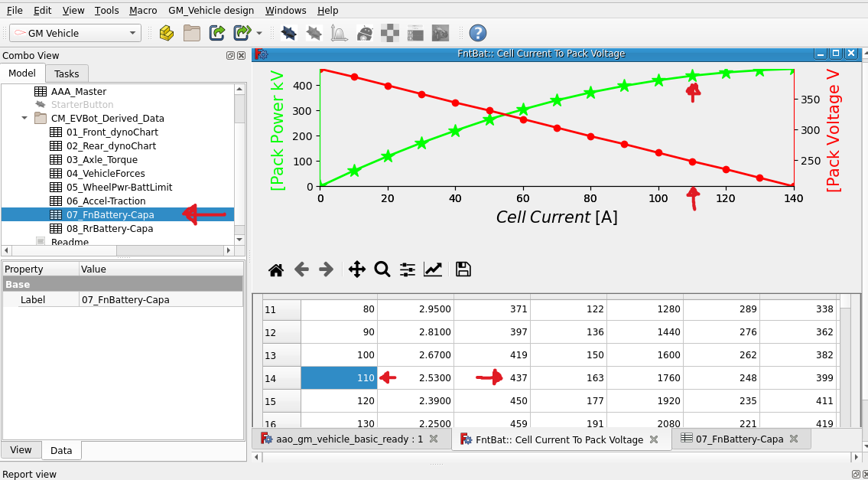868x480 pixels.
Task: Save the figure with the floppy icon
Action: point(463,269)
